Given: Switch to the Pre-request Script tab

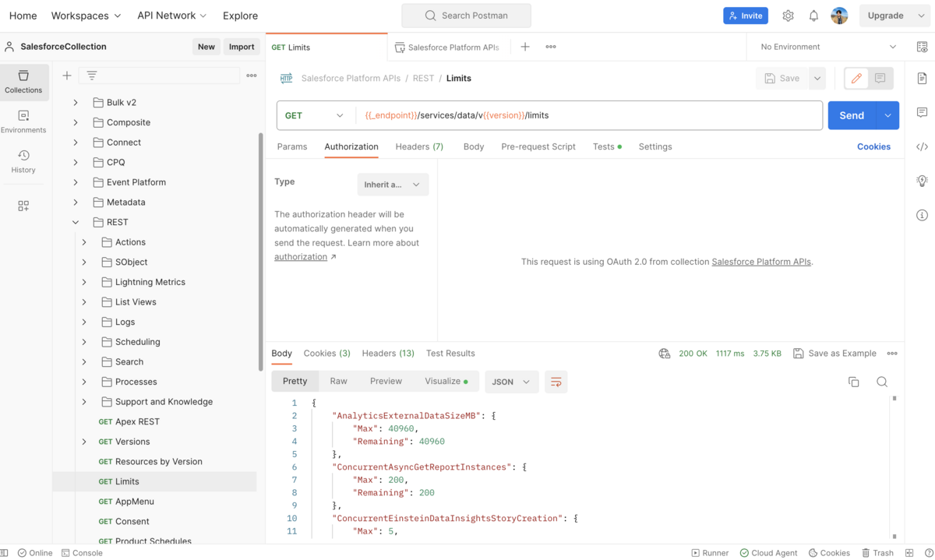Looking at the screenshot, I should click(x=538, y=146).
